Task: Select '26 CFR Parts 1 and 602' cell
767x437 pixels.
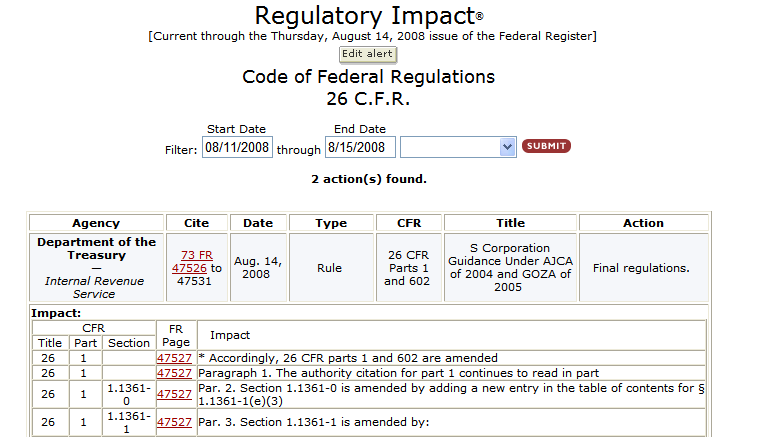Action: coord(408,268)
